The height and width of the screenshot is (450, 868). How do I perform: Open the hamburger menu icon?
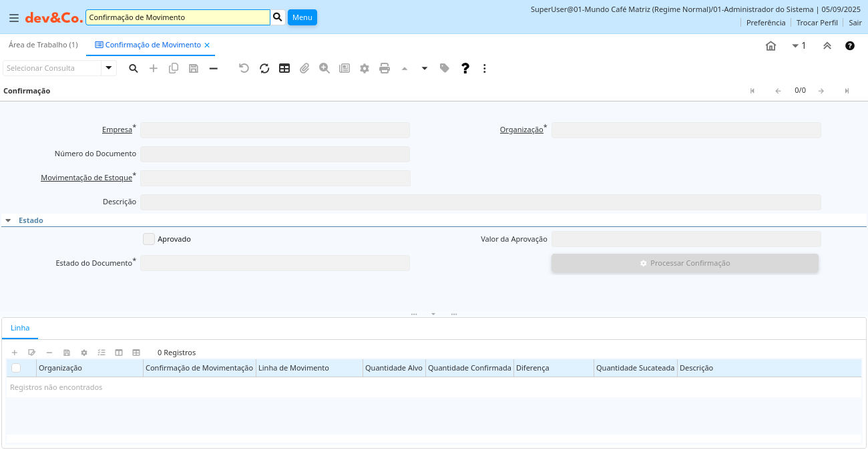point(14,18)
